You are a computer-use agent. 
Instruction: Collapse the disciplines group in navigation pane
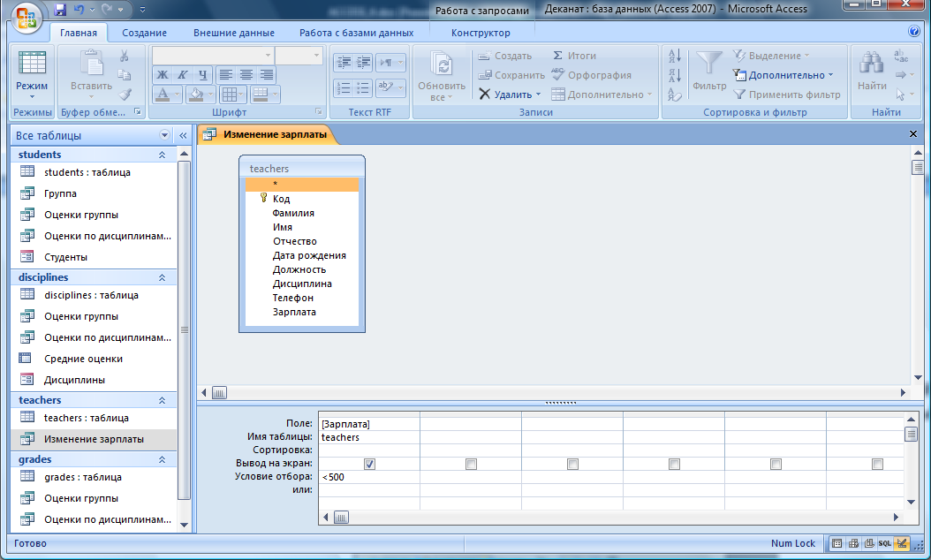click(x=162, y=277)
